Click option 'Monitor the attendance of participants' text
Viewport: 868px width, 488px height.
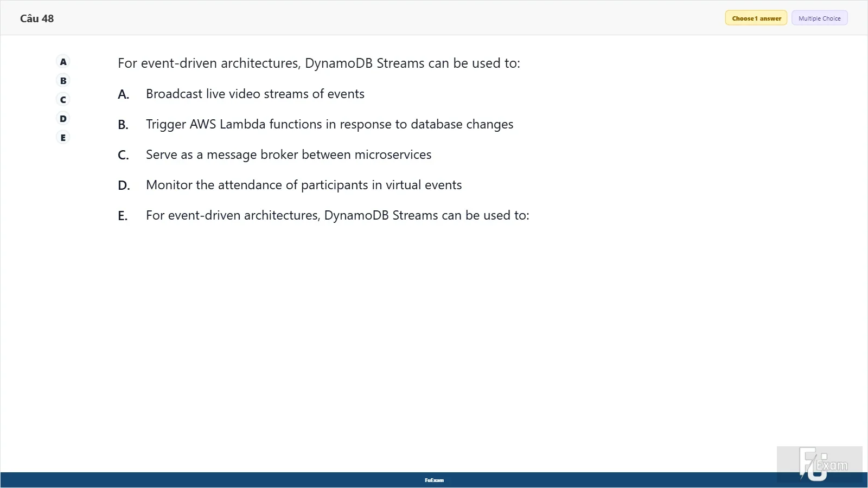tap(304, 185)
